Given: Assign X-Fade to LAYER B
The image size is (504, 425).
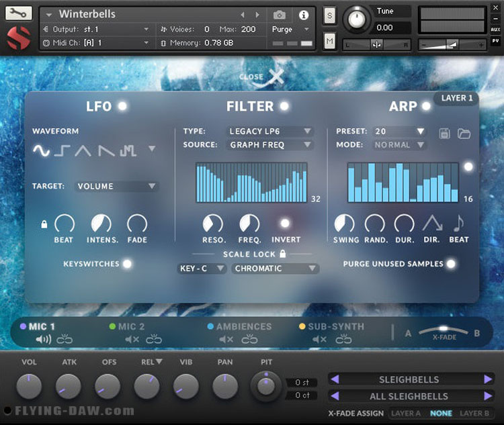Looking at the screenshot, I should pyautogui.click(x=474, y=414).
